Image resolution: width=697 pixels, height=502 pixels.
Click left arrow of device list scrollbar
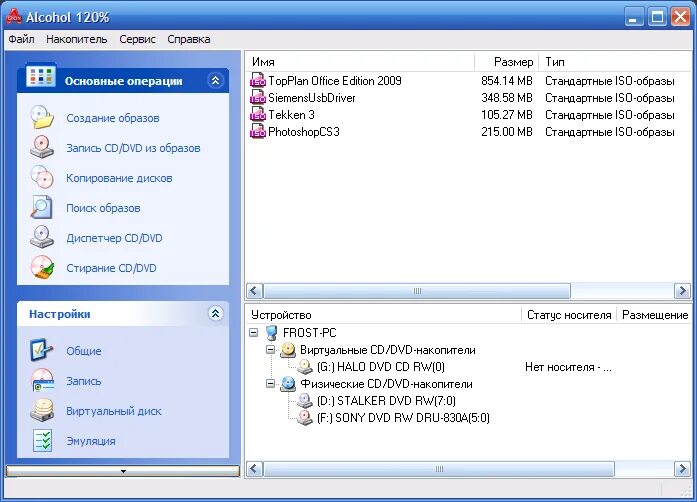click(x=254, y=469)
